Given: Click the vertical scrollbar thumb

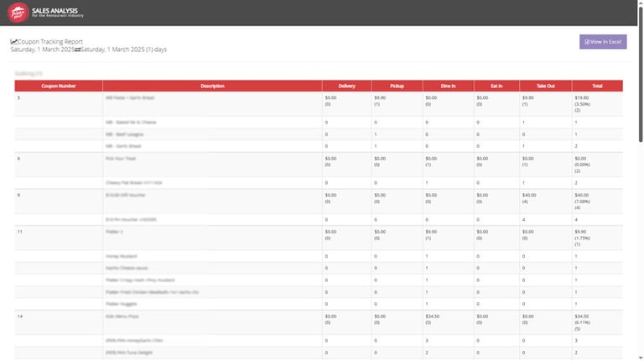Looking at the screenshot, I should 641,74.
